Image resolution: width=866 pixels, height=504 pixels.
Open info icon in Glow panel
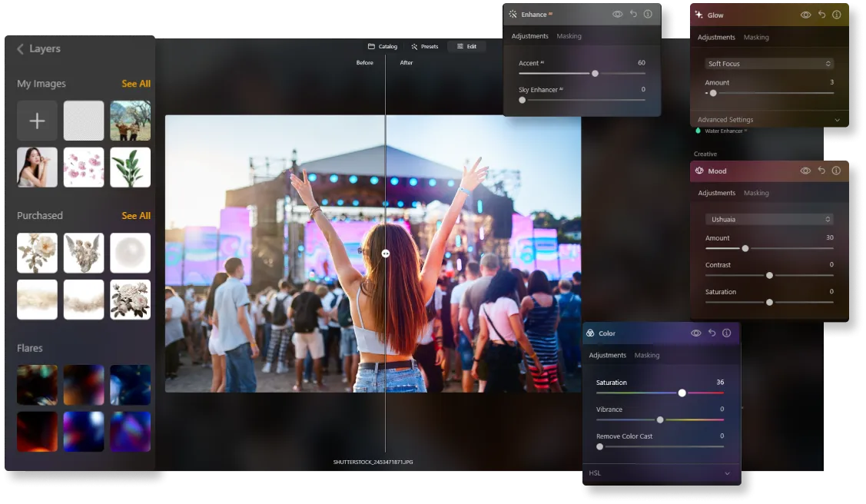[837, 15]
